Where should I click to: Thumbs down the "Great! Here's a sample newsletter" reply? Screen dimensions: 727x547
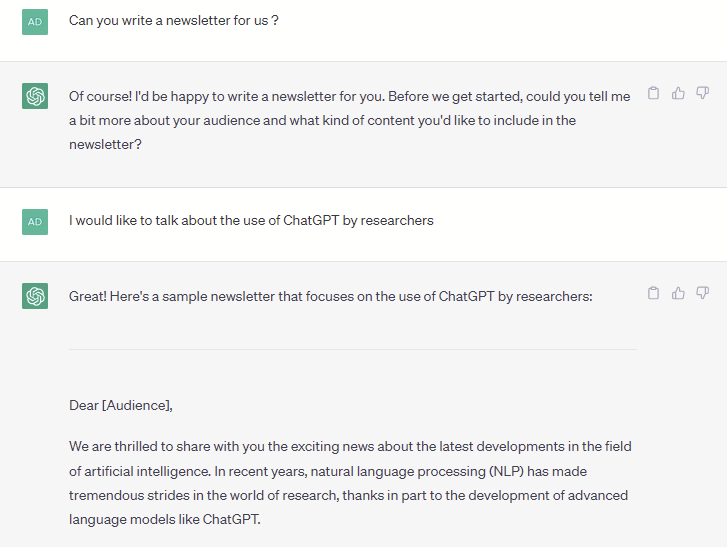(x=702, y=293)
